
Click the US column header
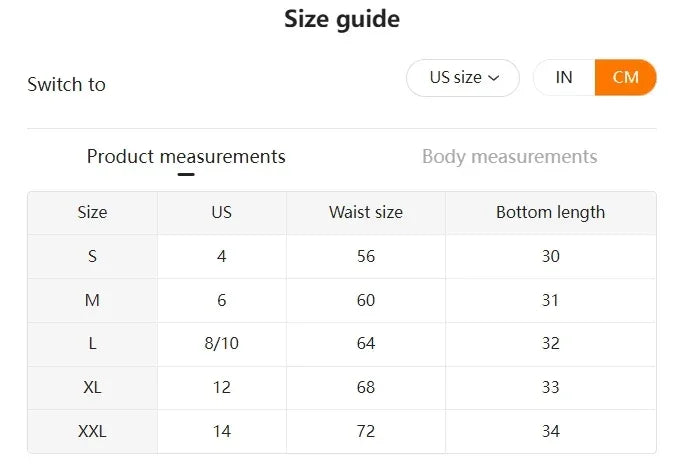pyautogui.click(x=221, y=213)
